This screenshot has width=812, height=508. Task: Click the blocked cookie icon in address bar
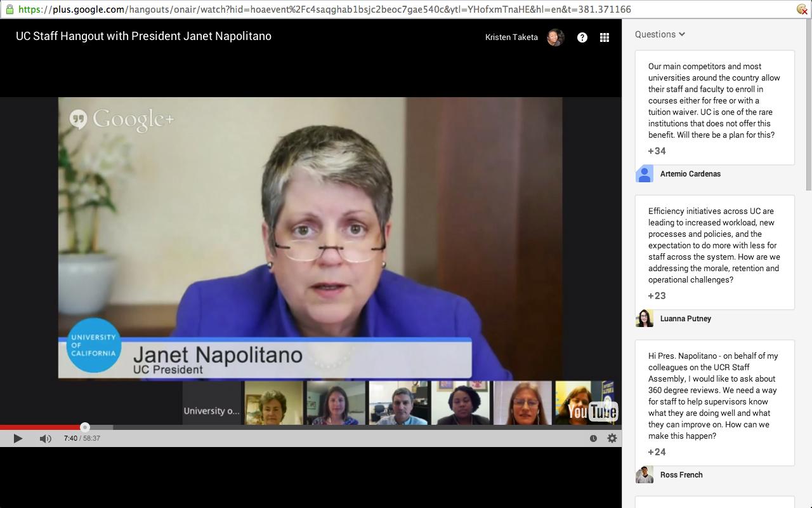tap(802, 10)
